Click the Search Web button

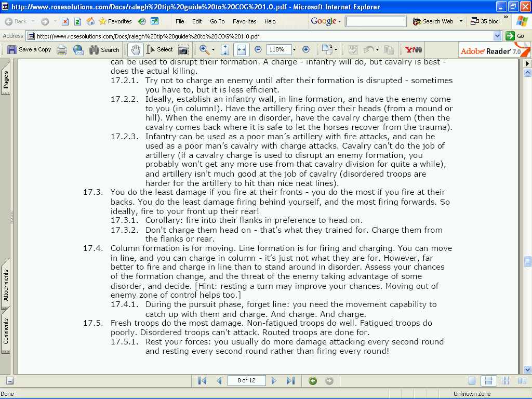pyautogui.click(x=433, y=21)
